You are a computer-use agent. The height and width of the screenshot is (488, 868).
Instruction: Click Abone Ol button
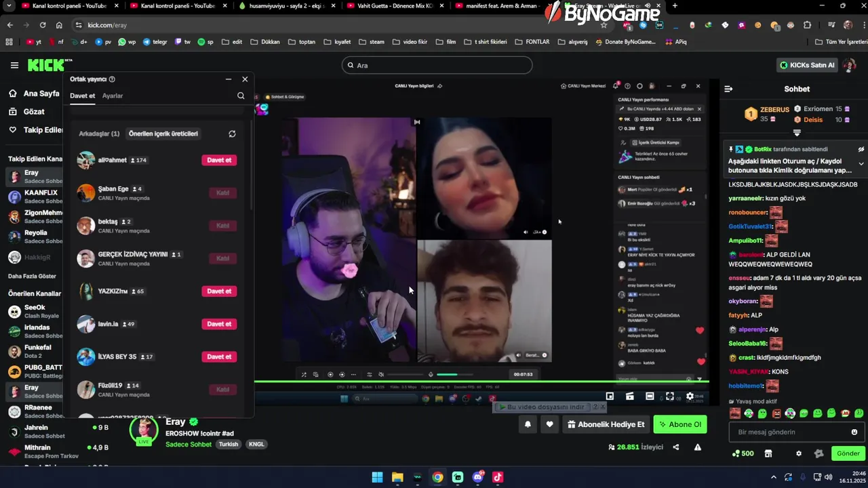click(679, 424)
